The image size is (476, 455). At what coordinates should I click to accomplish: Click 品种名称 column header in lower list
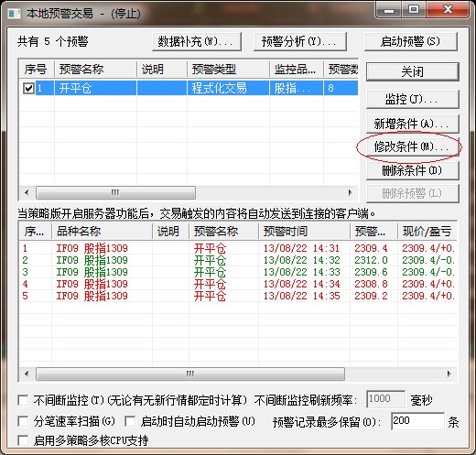pyautogui.click(x=102, y=232)
